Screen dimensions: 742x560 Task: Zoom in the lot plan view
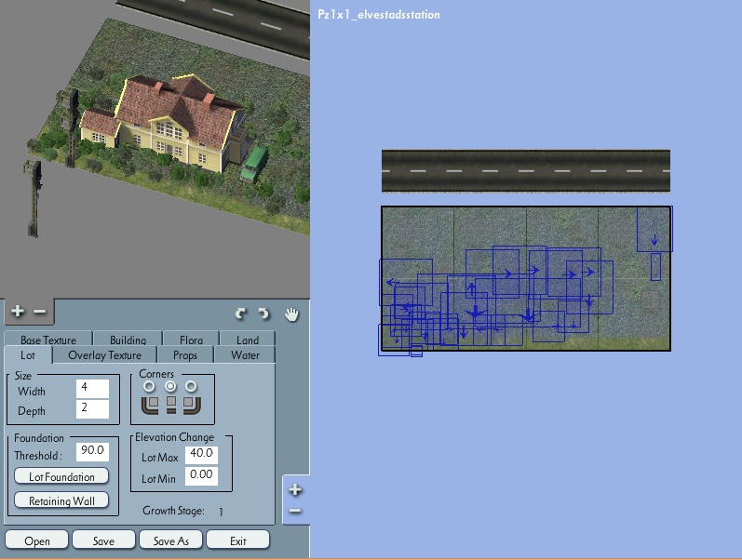point(295,489)
